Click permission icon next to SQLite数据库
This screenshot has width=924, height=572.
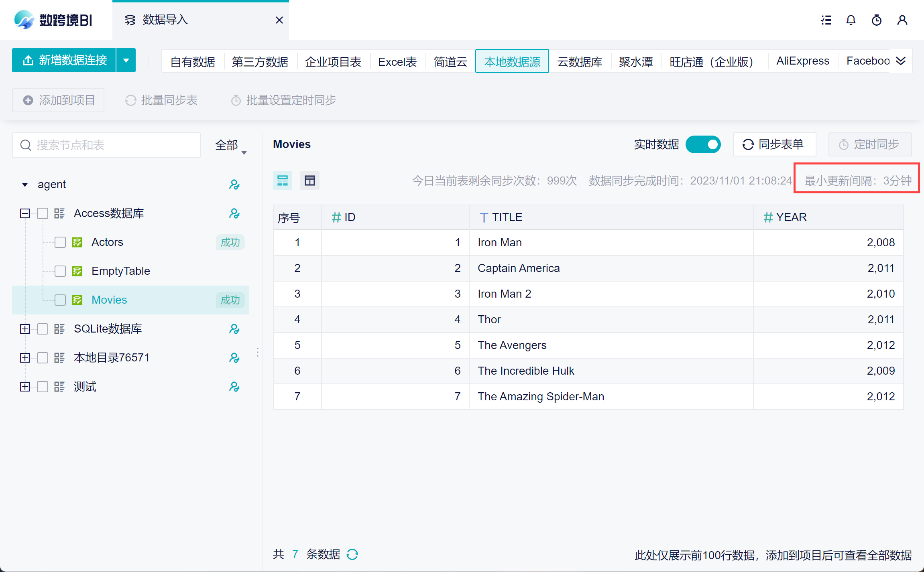coord(234,329)
